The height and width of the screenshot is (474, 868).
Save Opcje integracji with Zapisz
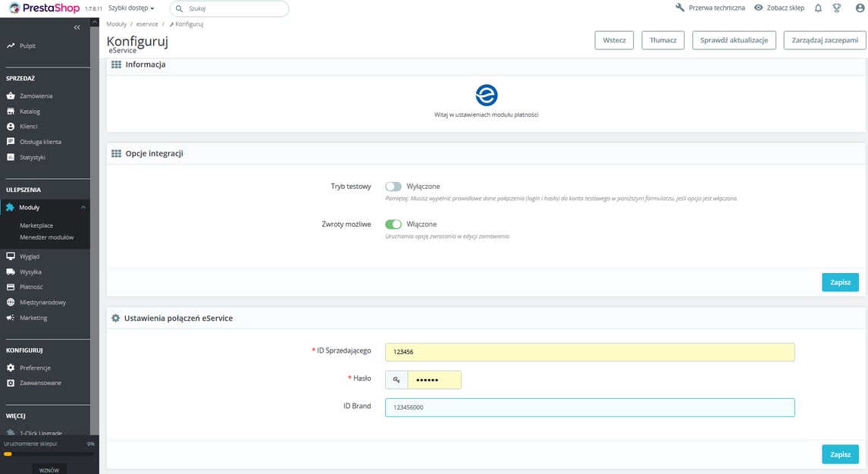coord(840,282)
